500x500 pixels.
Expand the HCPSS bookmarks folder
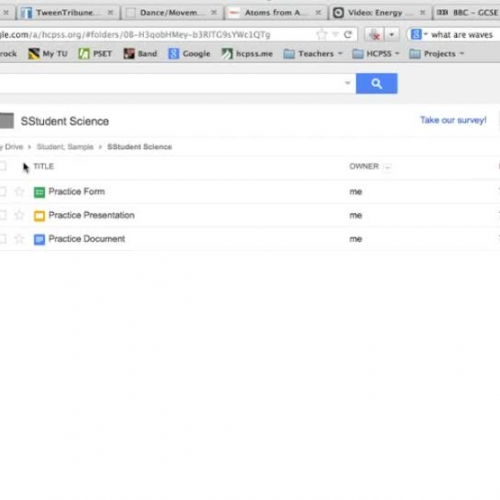click(x=376, y=54)
